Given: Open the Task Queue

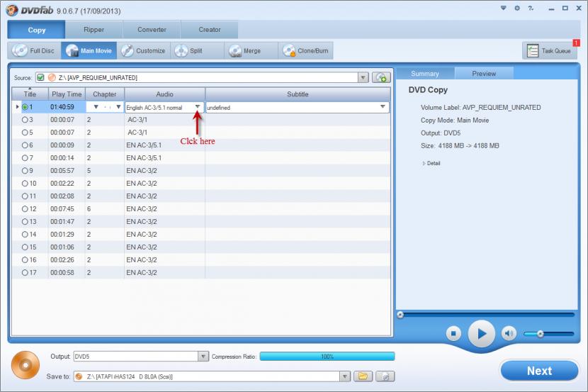Looking at the screenshot, I should point(549,50).
